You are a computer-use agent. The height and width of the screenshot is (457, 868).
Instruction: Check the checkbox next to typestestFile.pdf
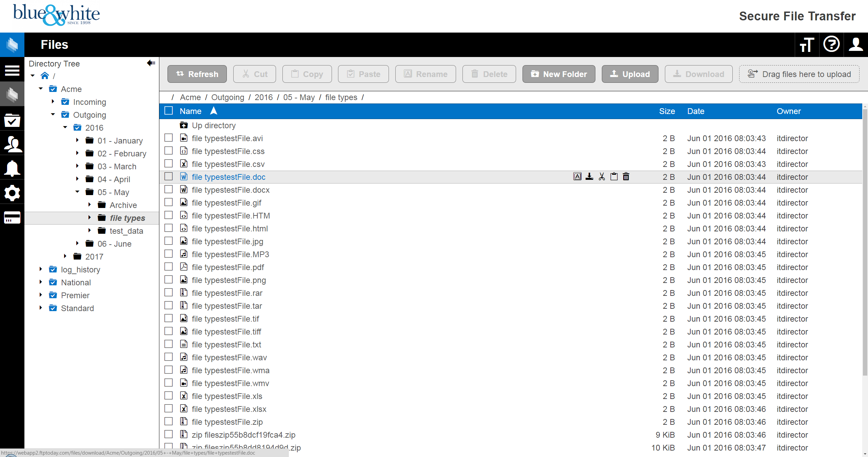169,267
